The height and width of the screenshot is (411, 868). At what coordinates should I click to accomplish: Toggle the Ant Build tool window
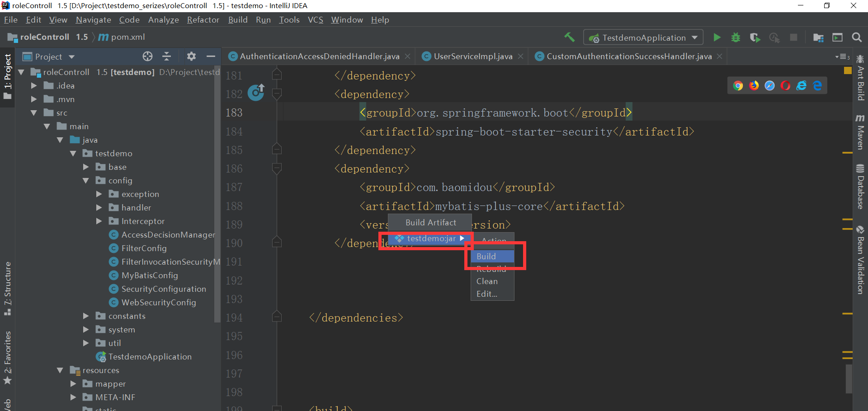(860, 77)
